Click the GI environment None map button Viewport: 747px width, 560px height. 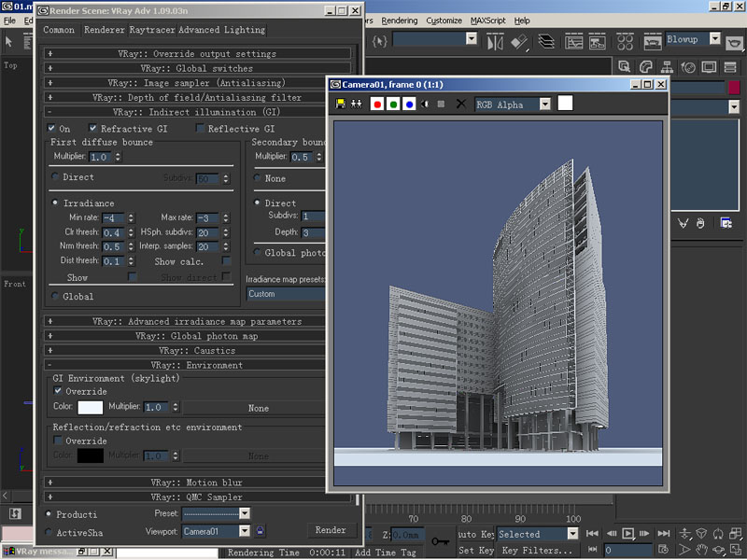pyautogui.click(x=255, y=408)
